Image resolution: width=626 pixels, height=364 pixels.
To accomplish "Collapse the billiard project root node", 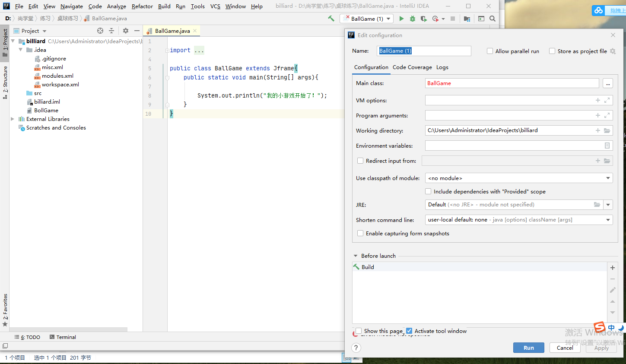I will (x=13, y=41).
